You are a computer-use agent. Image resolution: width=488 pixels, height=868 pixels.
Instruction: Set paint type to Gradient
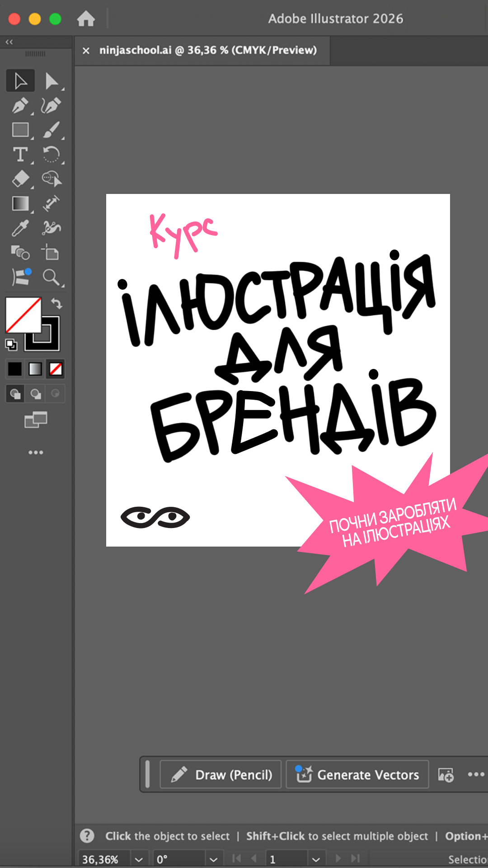pos(35,369)
